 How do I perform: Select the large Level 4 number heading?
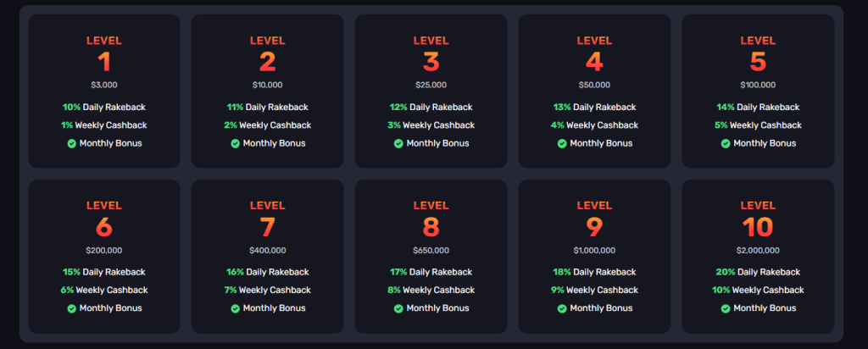point(594,62)
